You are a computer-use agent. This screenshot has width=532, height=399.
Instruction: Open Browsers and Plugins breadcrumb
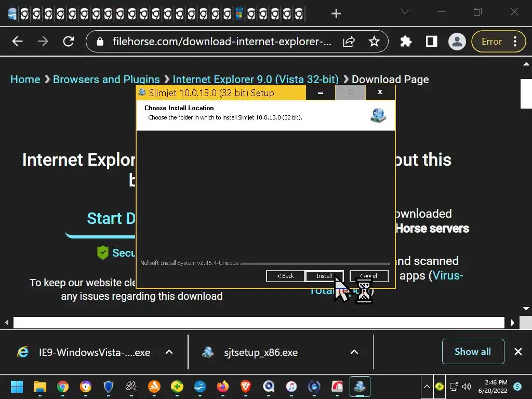click(x=106, y=79)
